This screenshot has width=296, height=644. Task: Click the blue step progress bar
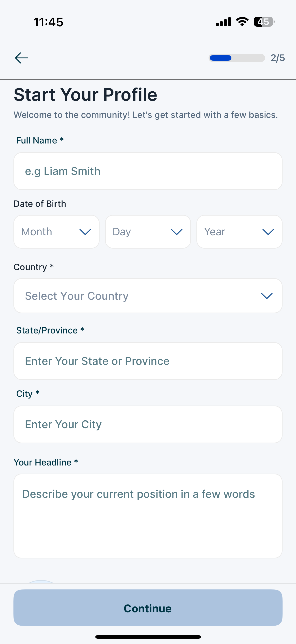tap(236, 58)
